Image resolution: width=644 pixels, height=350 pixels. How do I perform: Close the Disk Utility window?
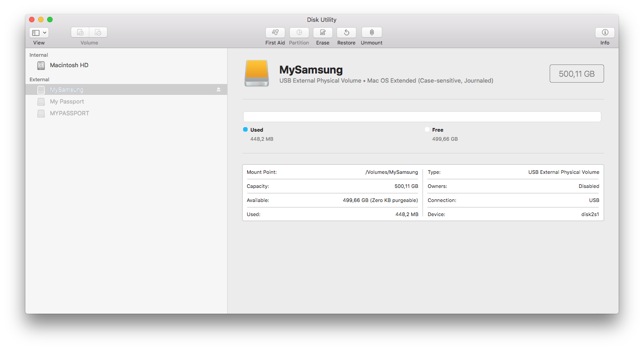coord(32,20)
